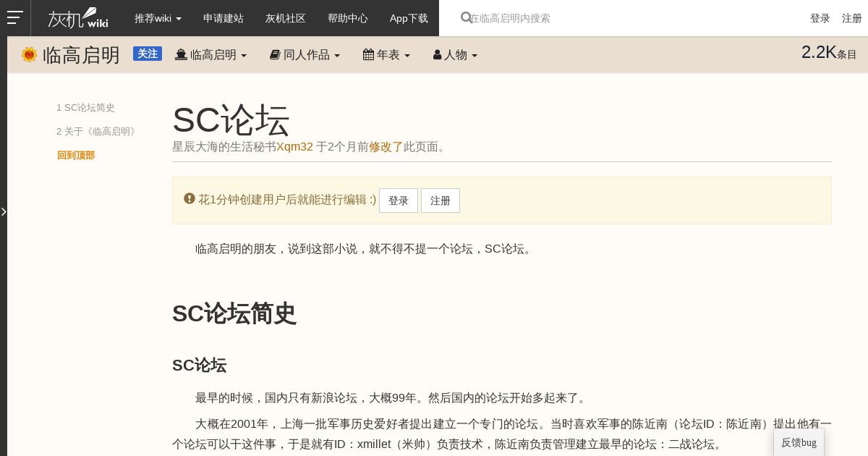Open the 临高启明 site title

pyautogui.click(x=81, y=56)
